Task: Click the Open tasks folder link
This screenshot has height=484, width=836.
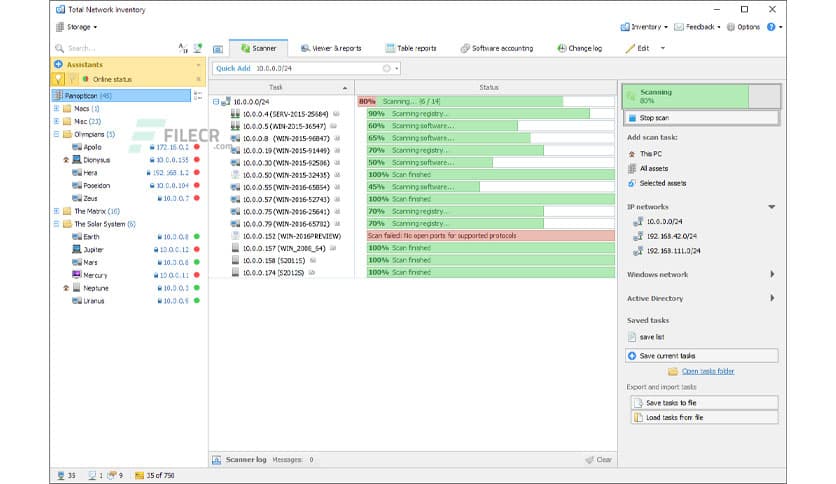Action: click(708, 371)
